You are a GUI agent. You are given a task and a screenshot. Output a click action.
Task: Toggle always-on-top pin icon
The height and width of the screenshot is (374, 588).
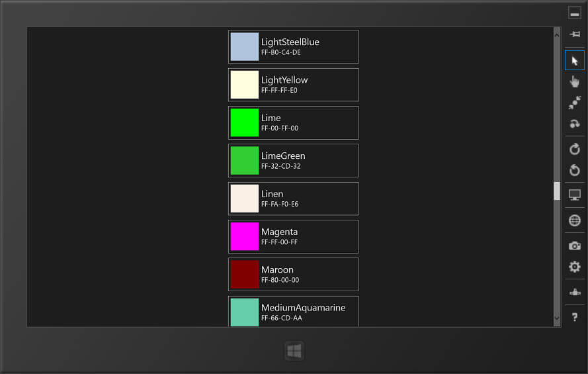pos(575,34)
